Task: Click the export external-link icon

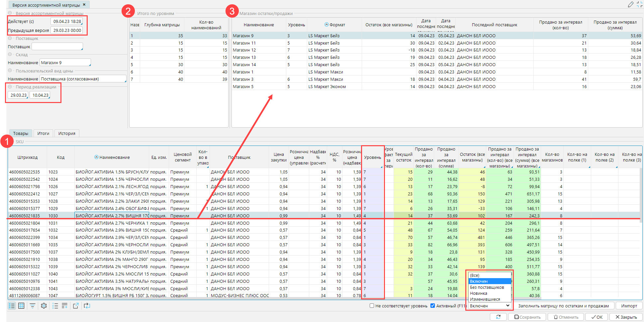Action: (76, 306)
